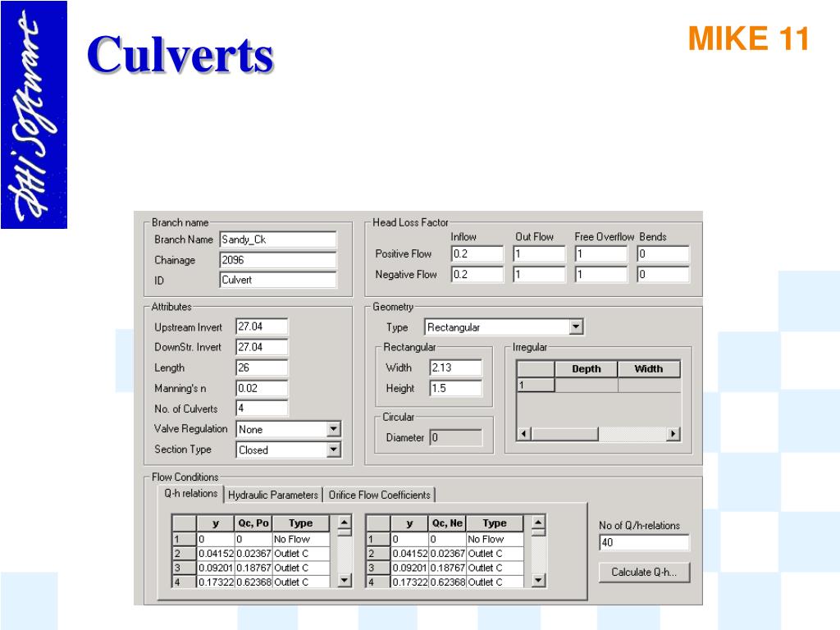
Task: Click up arrow of negative Q-h table scrollbar
Action: coord(539,522)
